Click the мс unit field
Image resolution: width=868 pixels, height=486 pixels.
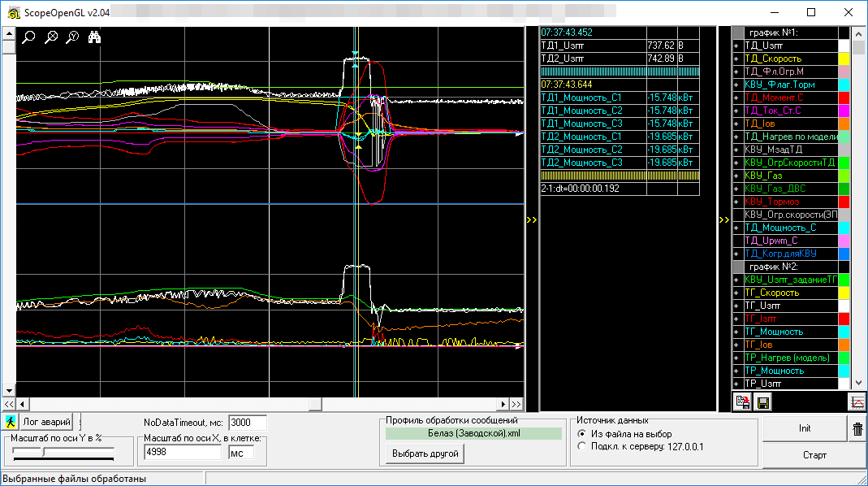[x=241, y=452]
